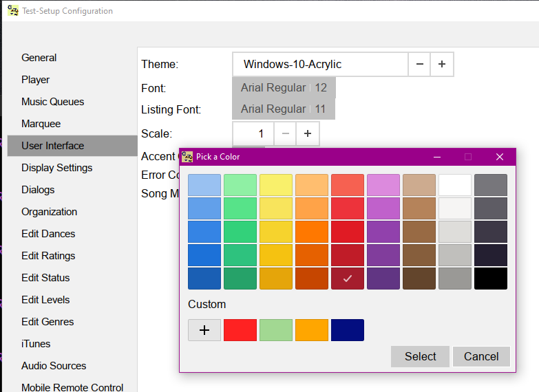Add a new custom color with plus button
The image size is (539, 392).
(x=204, y=330)
